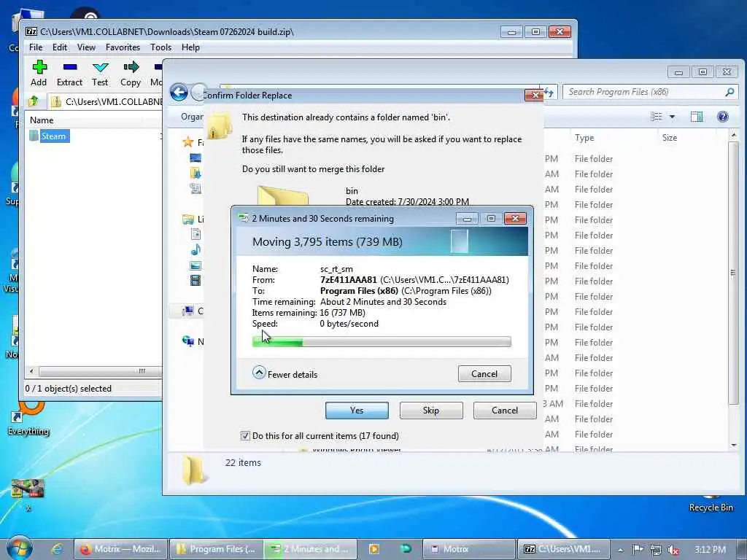Click Internet Explorer icon on taskbar
Viewport: 747px width, 560px height.
point(57,549)
